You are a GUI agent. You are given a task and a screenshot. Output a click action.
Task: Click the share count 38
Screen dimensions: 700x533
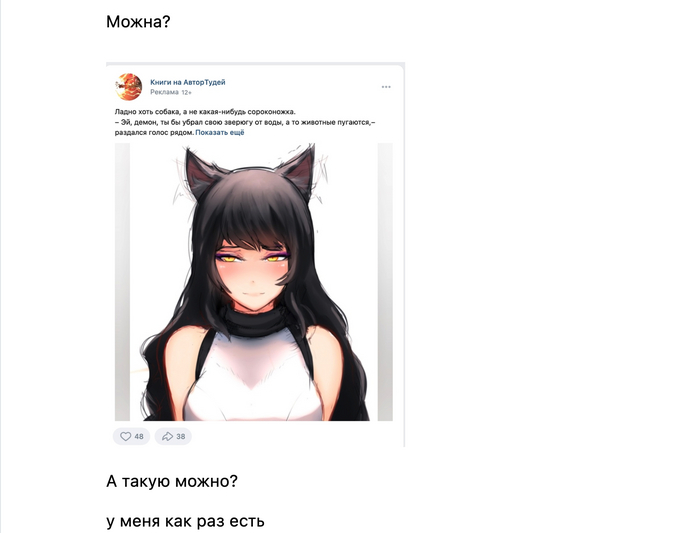click(180, 437)
